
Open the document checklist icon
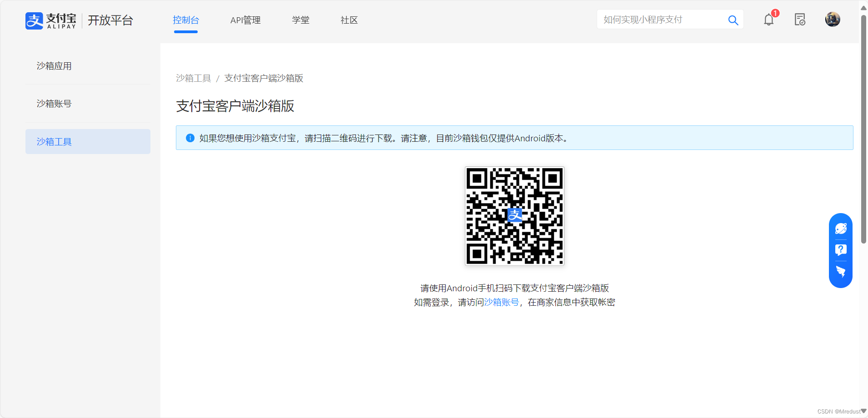tap(800, 20)
